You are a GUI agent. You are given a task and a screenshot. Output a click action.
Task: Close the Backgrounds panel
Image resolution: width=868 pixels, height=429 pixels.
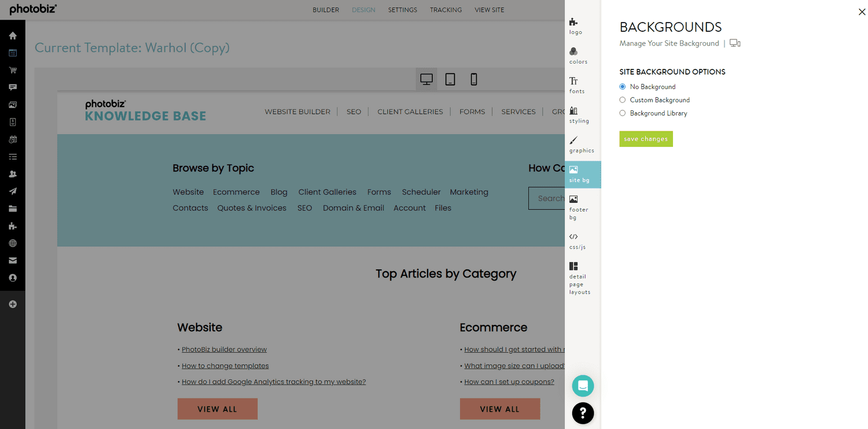862,12
